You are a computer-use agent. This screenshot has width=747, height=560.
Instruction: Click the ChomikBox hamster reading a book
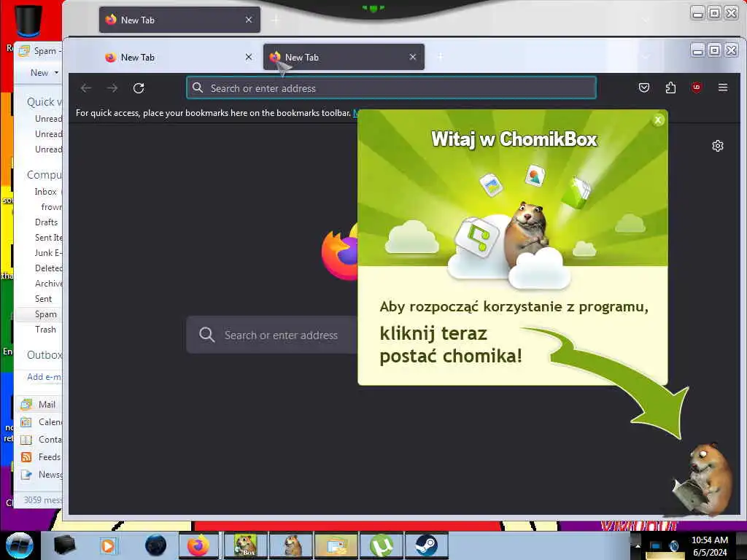tap(703, 478)
